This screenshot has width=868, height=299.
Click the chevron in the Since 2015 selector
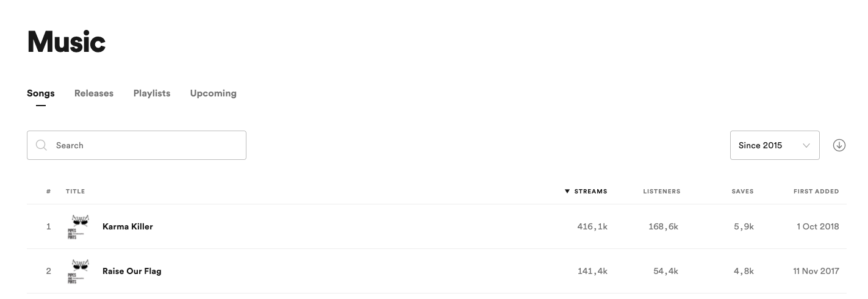(x=806, y=145)
